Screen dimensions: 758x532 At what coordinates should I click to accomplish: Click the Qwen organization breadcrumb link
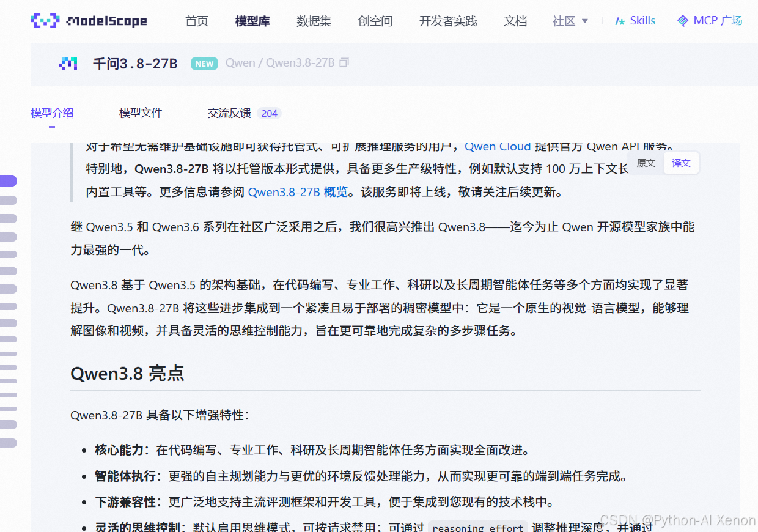pyautogui.click(x=240, y=62)
